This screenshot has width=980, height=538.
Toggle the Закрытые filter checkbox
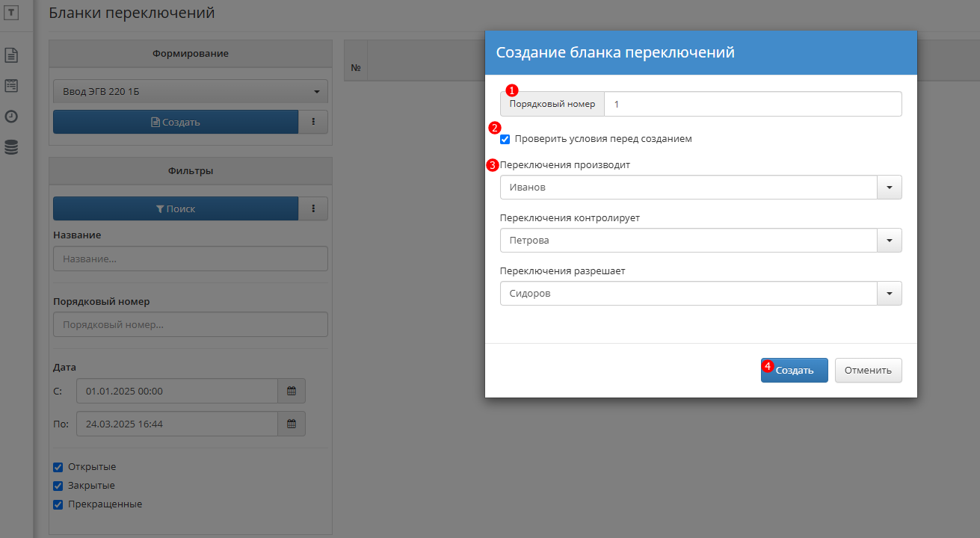58,486
